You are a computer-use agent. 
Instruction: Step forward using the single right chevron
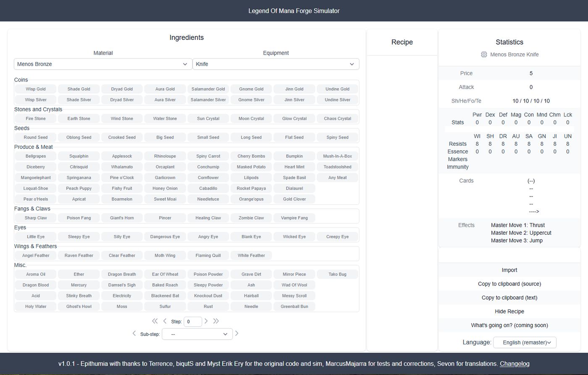tap(206, 321)
